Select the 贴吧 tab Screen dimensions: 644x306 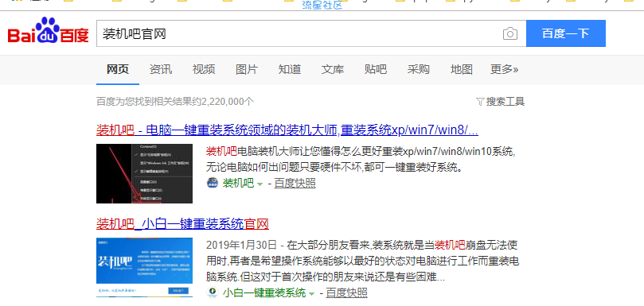[376, 69]
